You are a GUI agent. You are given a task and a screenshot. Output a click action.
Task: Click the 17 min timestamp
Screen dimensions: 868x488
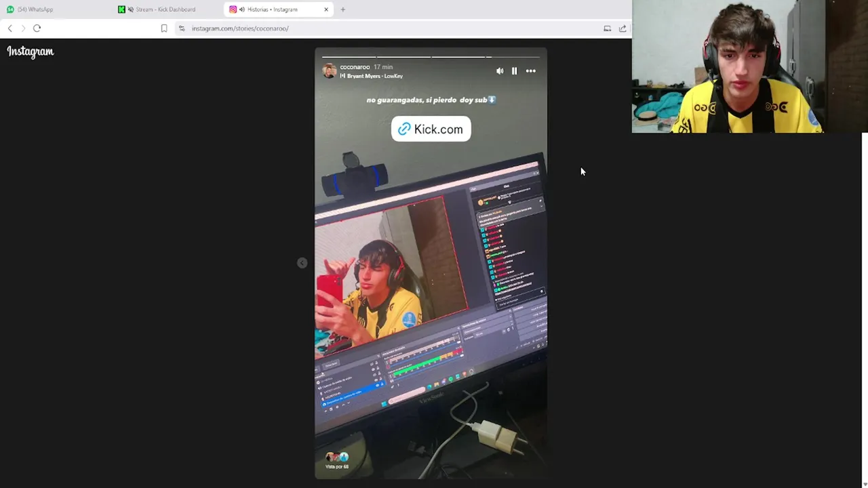click(383, 67)
